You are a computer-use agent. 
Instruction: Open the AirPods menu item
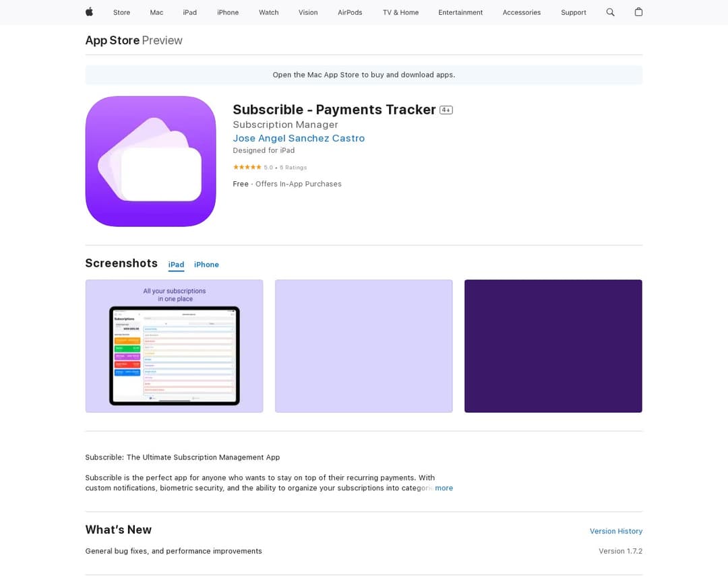pos(350,13)
